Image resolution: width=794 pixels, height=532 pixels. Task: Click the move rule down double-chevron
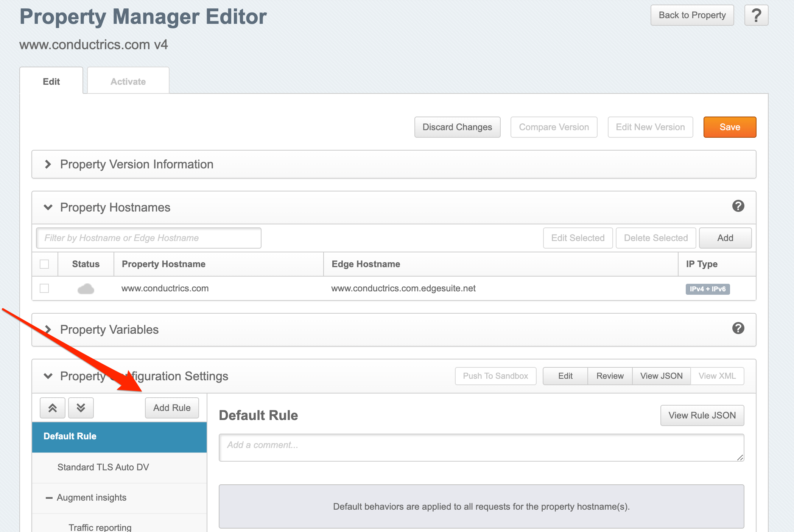[81, 408]
